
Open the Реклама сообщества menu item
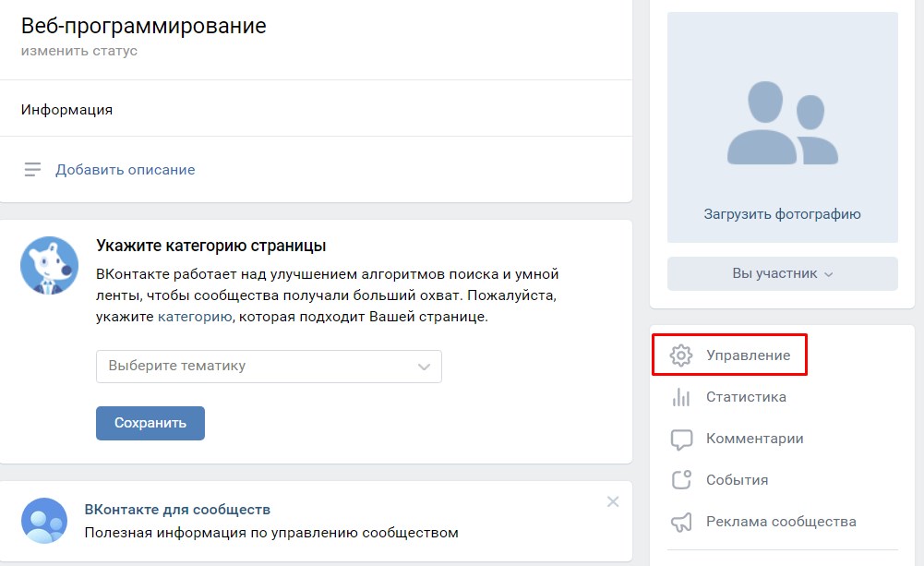coord(781,522)
